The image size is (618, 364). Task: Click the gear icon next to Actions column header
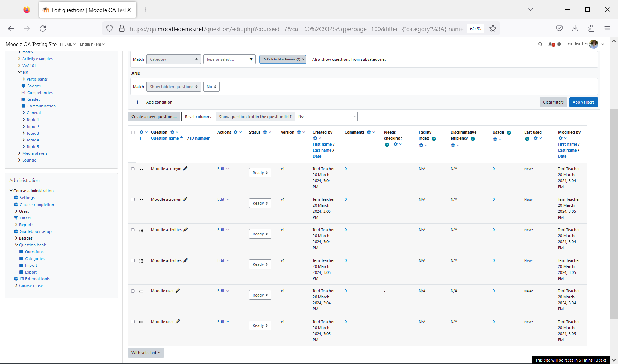pyautogui.click(x=236, y=132)
